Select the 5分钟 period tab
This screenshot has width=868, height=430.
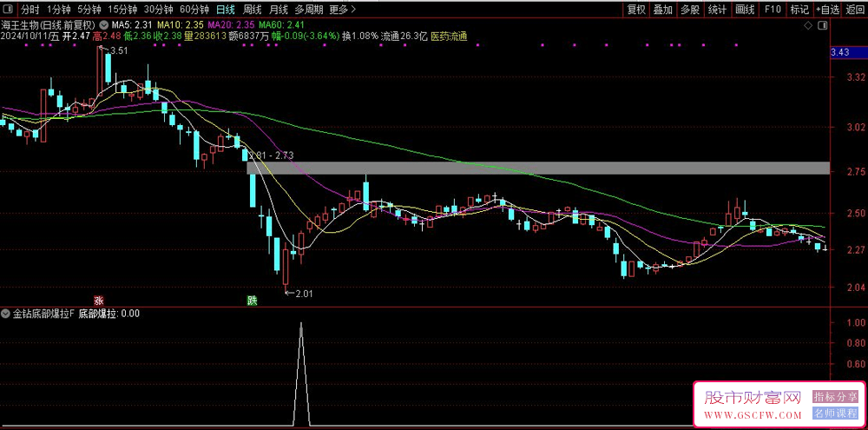click(x=89, y=10)
